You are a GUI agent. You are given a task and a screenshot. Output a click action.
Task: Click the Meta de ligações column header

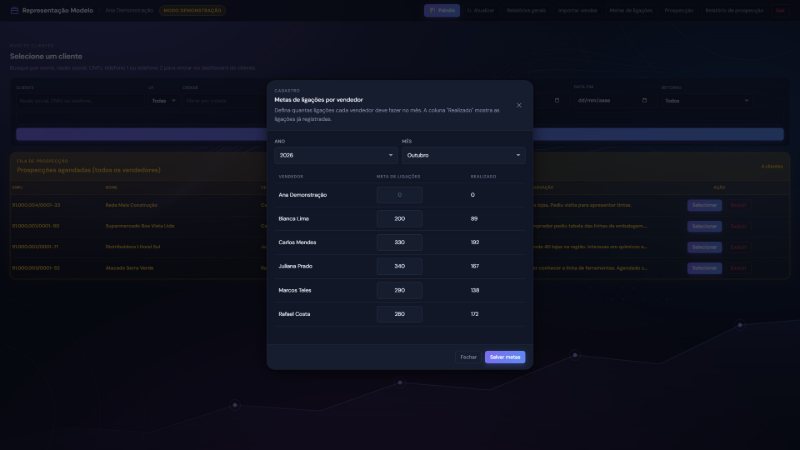click(398, 177)
